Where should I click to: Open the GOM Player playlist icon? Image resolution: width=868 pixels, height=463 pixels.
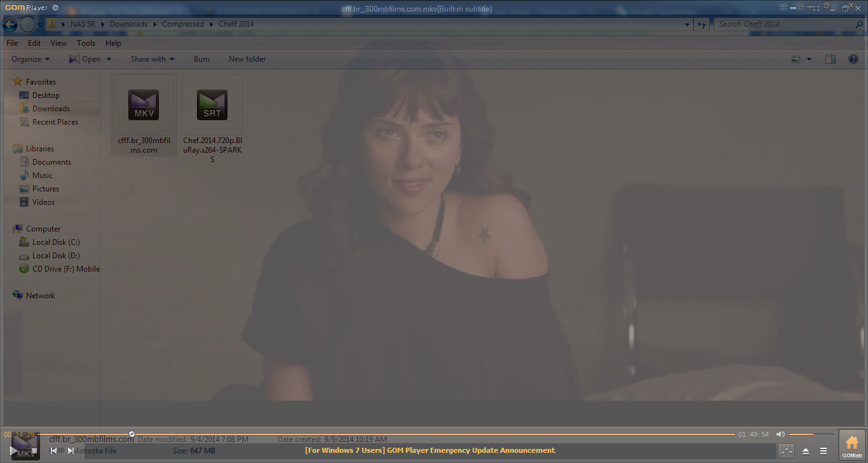tap(824, 451)
